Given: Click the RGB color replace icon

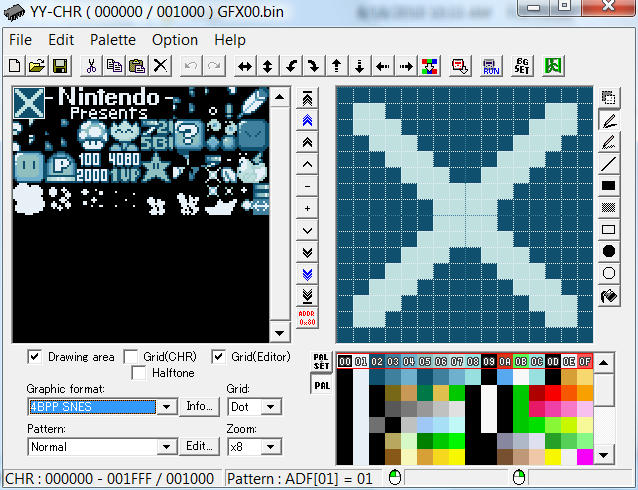Looking at the screenshot, I should point(429,66).
